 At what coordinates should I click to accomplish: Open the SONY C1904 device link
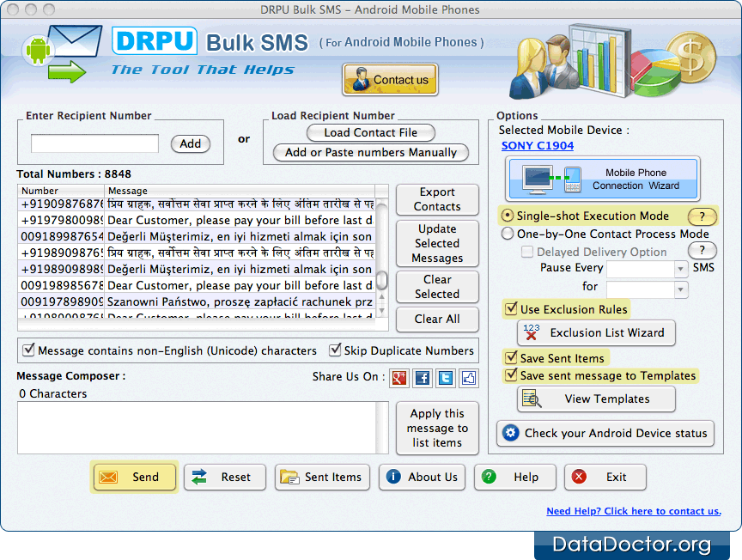537,146
